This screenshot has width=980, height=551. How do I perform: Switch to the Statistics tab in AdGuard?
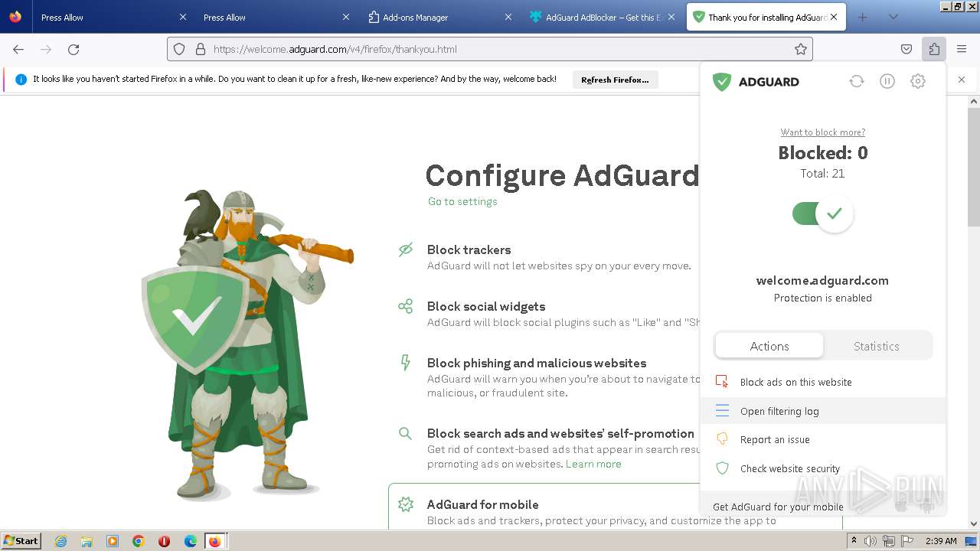click(877, 346)
